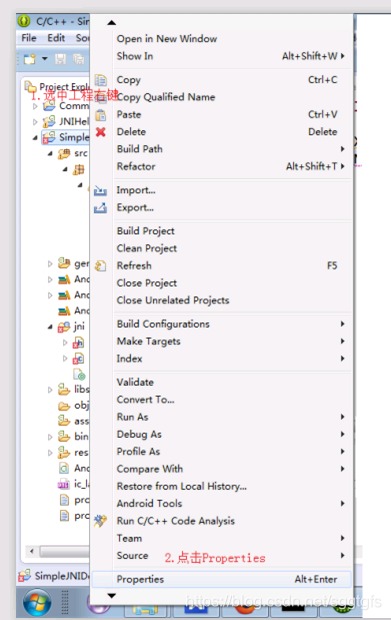Image resolution: width=391 pixels, height=620 pixels.
Task: Open the Profile As submenu
Action: [222, 452]
